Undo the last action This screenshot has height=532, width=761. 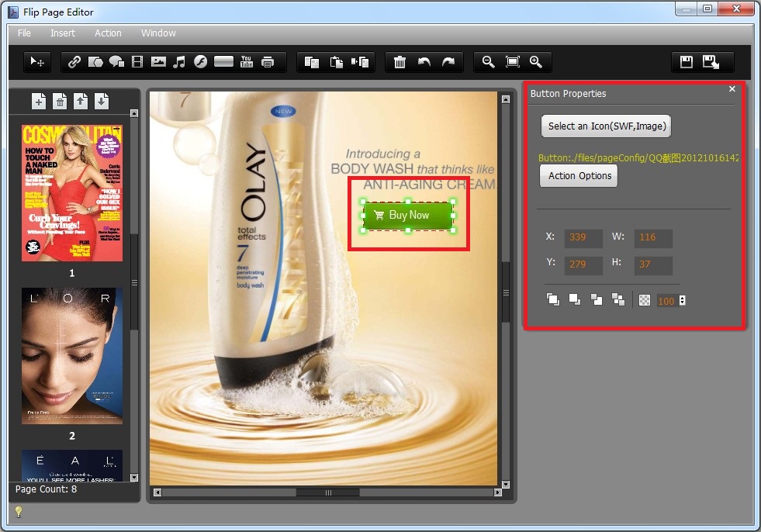(x=424, y=62)
